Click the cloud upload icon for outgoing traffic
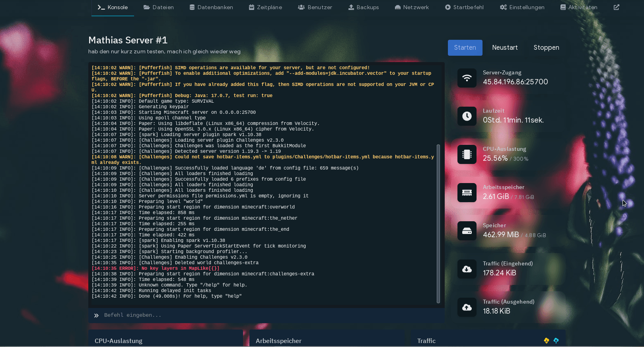 (467, 307)
